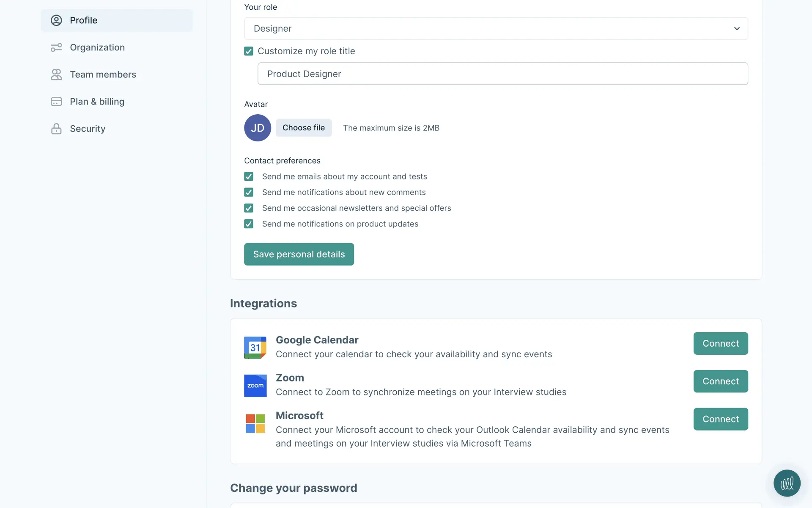Uncheck newsletters and special offers option
The height and width of the screenshot is (508, 812).
[x=249, y=208]
